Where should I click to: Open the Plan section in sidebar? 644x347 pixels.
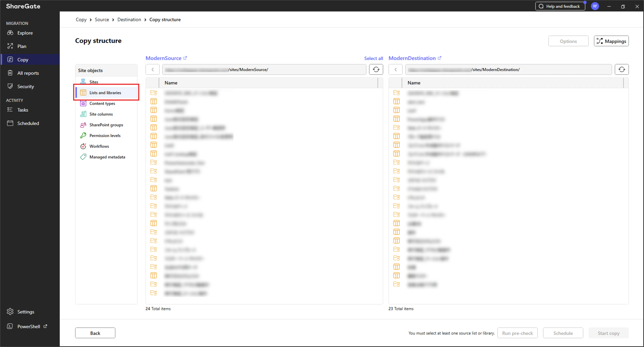(22, 46)
